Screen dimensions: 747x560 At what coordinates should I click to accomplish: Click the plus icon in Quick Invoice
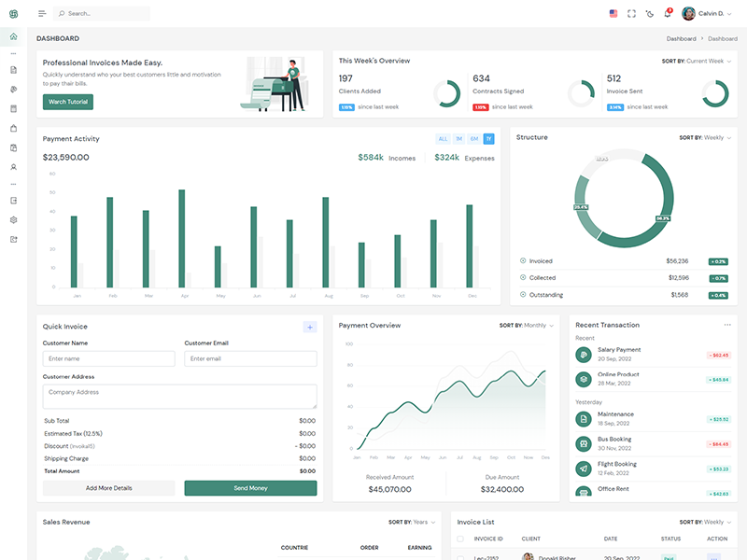point(310,327)
